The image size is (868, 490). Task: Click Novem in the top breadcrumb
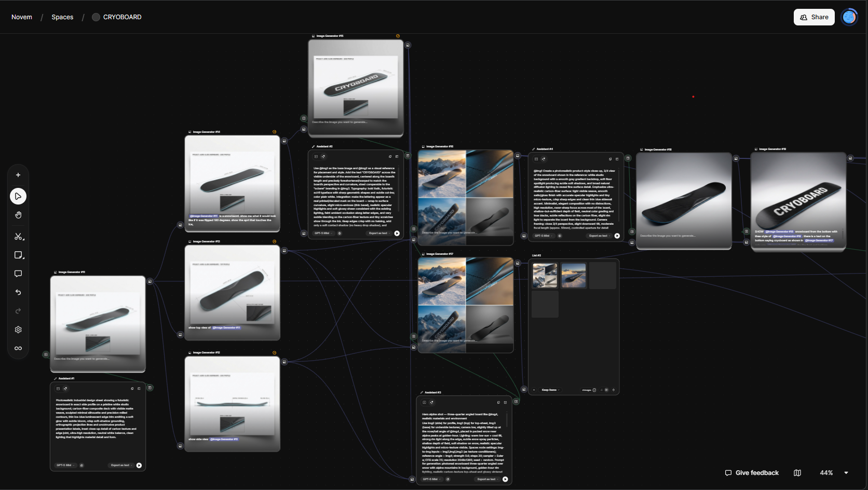pyautogui.click(x=22, y=17)
